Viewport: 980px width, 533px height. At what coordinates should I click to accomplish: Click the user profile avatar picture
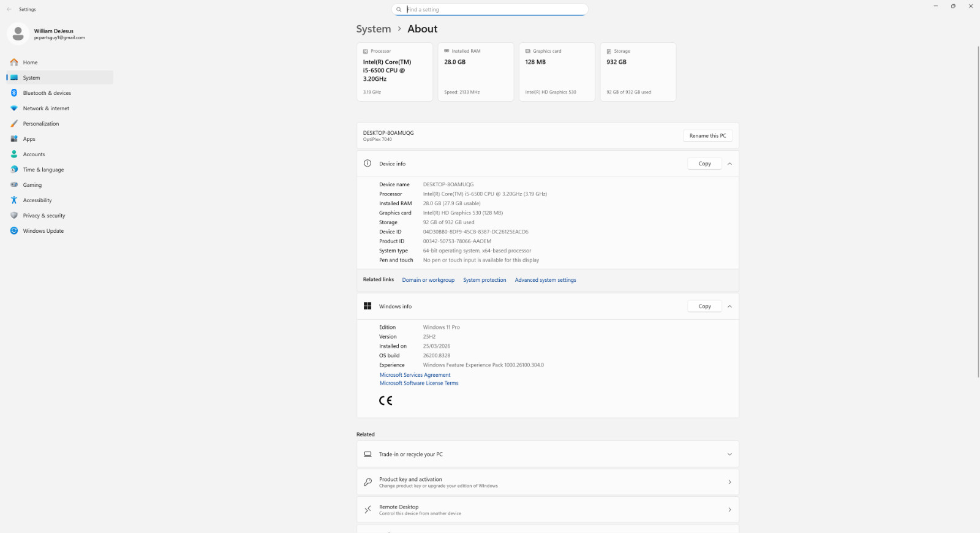(x=18, y=34)
